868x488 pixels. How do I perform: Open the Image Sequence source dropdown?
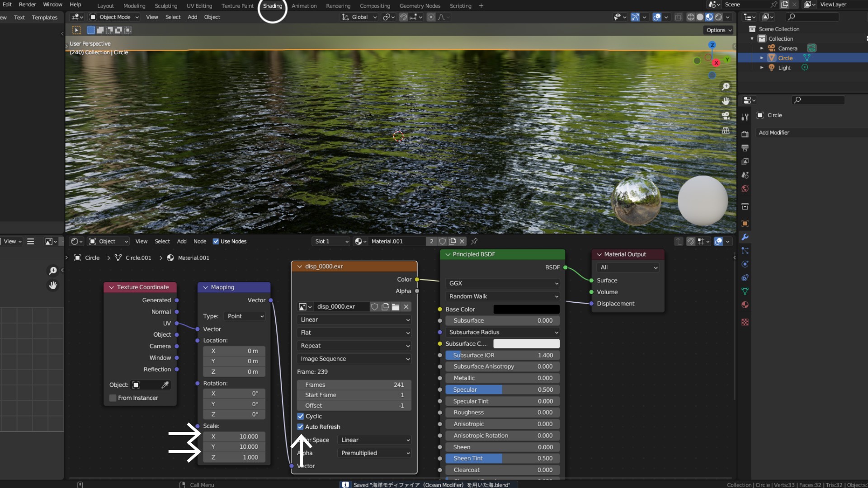(354, 359)
